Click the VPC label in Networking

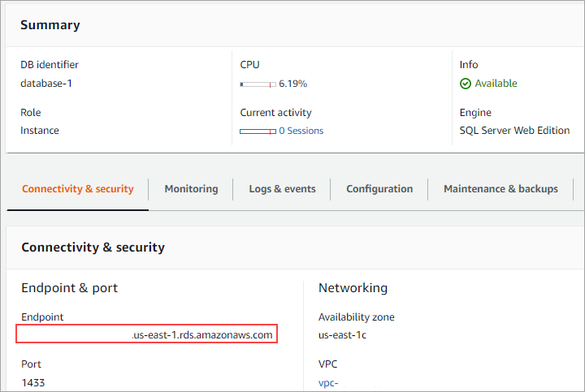(x=327, y=364)
